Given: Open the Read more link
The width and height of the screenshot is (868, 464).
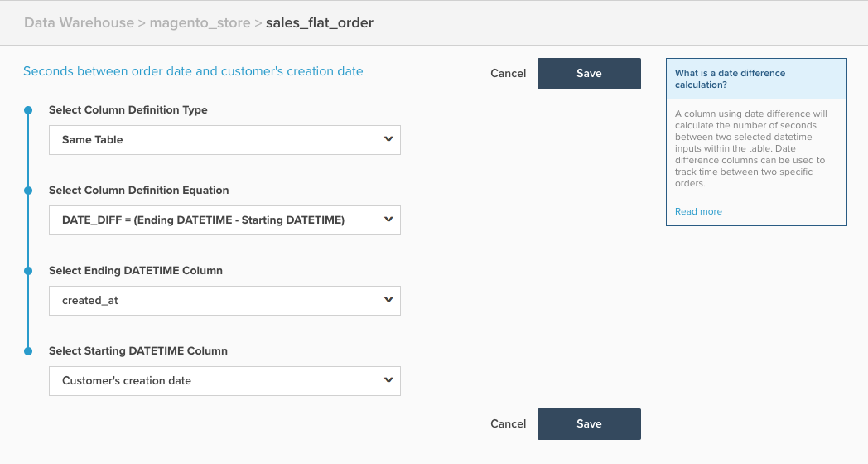Looking at the screenshot, I should [698, 211].
